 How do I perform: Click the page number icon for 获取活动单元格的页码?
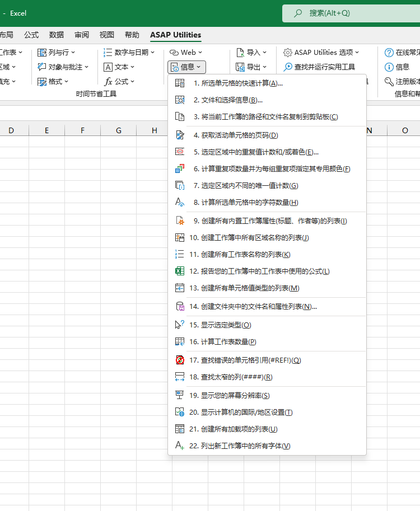click(180, 135)
